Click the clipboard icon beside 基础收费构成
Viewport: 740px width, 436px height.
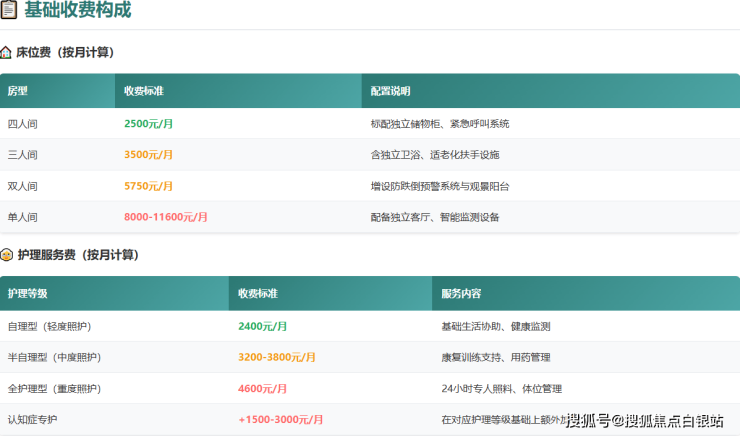[x=8, y=11]
